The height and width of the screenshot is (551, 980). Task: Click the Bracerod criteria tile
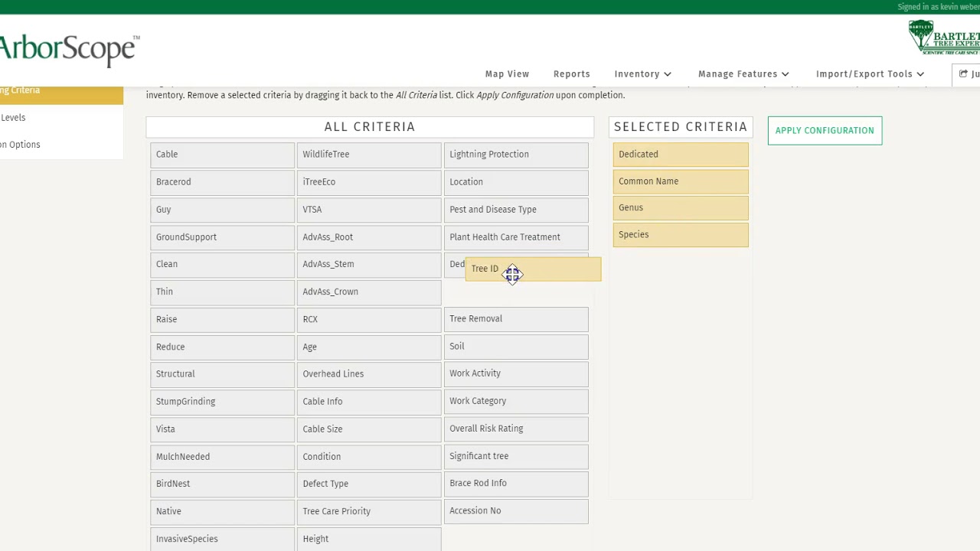coord(222,182)
